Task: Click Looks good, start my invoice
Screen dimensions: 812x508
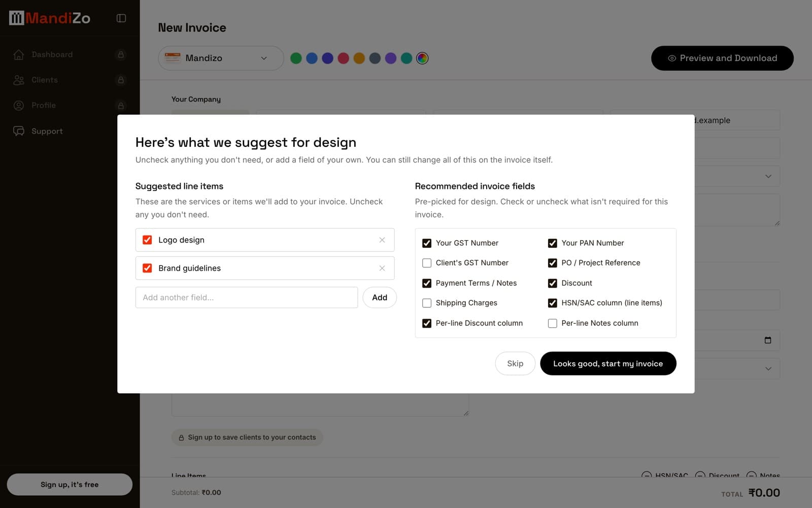Action: point(608,364)
